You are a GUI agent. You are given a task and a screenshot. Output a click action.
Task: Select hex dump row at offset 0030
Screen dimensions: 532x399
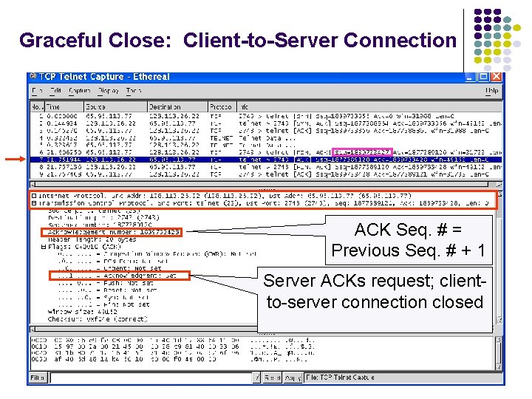click(170, 359)
